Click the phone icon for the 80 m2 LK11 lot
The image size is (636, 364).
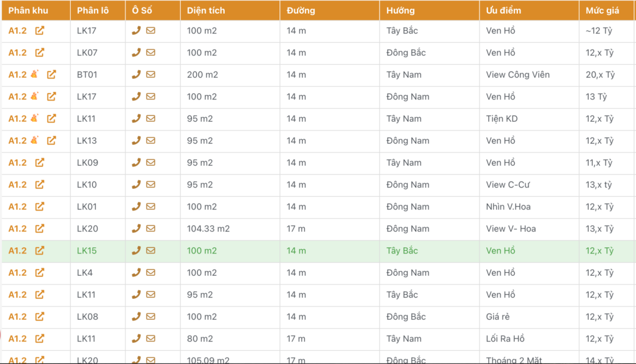(x=137, y=339)
